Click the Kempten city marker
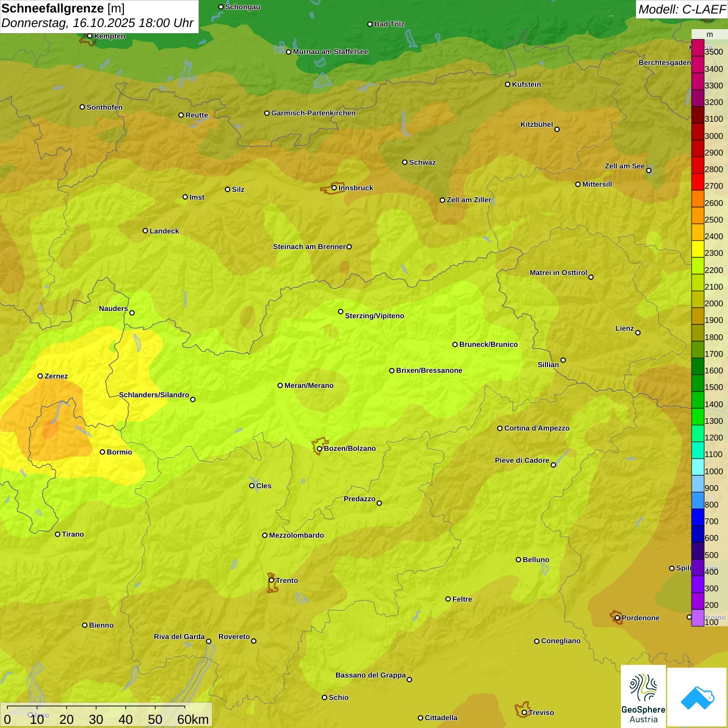The image size is (728, 728). [x=89, y=36]
